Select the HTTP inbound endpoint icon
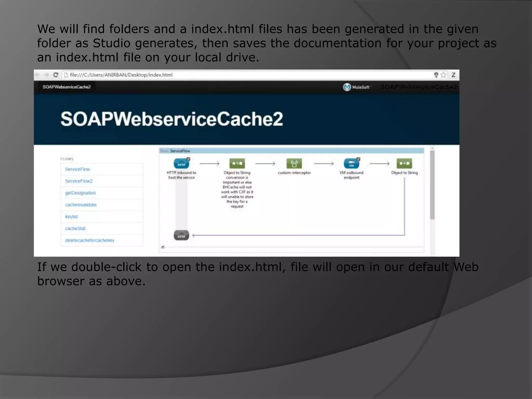Viewport: 532px width, 399px height. point(182,163)
